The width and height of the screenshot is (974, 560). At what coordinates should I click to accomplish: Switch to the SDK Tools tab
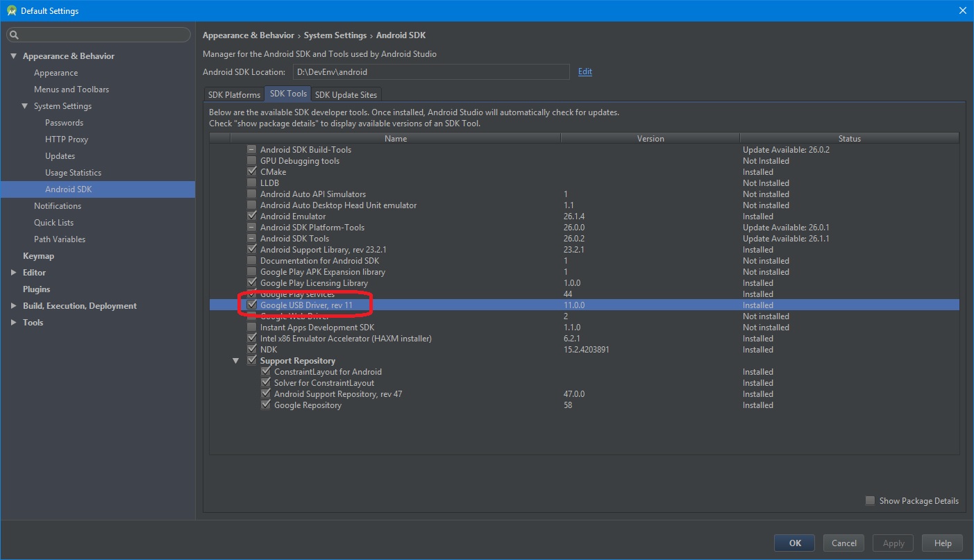(x=288, y=94)
